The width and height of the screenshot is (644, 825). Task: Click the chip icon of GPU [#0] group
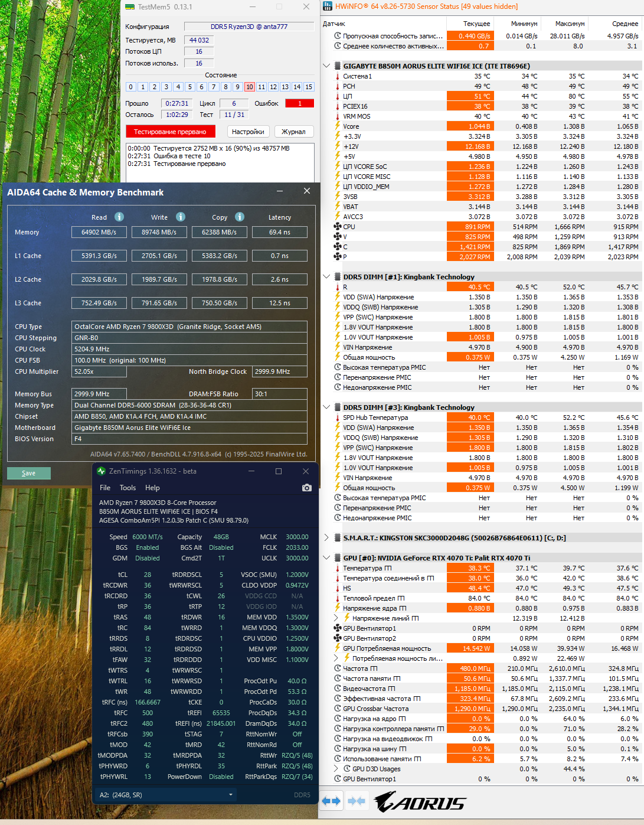[338, 558]
